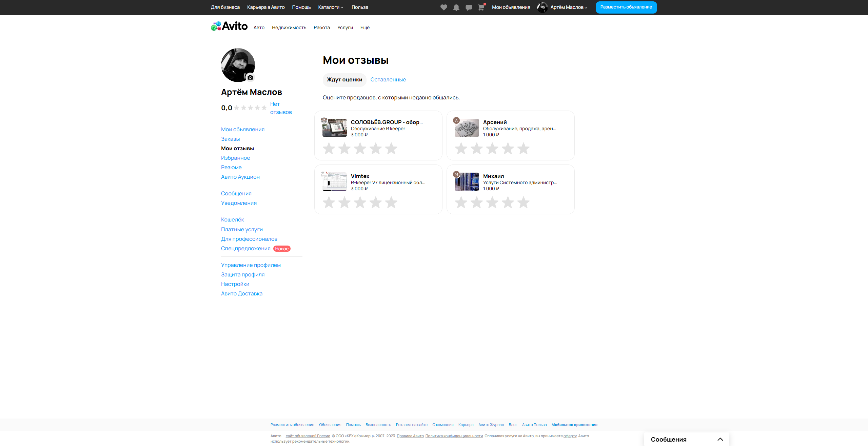Expand the Каталоги dropdown menu
868x446 pixels.
click(330, 7)
